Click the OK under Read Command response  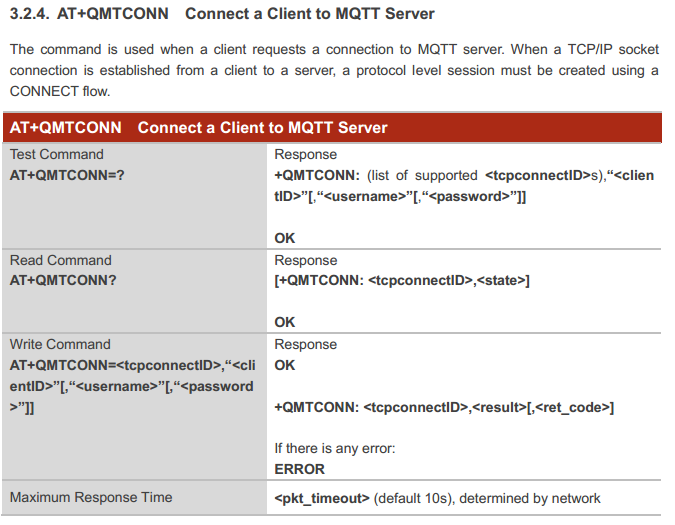[284, 322]
